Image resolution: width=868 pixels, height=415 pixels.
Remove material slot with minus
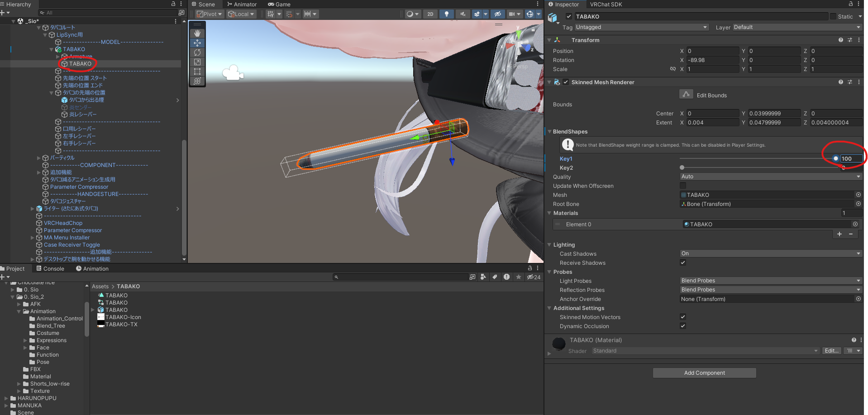[x=851, y=234]
